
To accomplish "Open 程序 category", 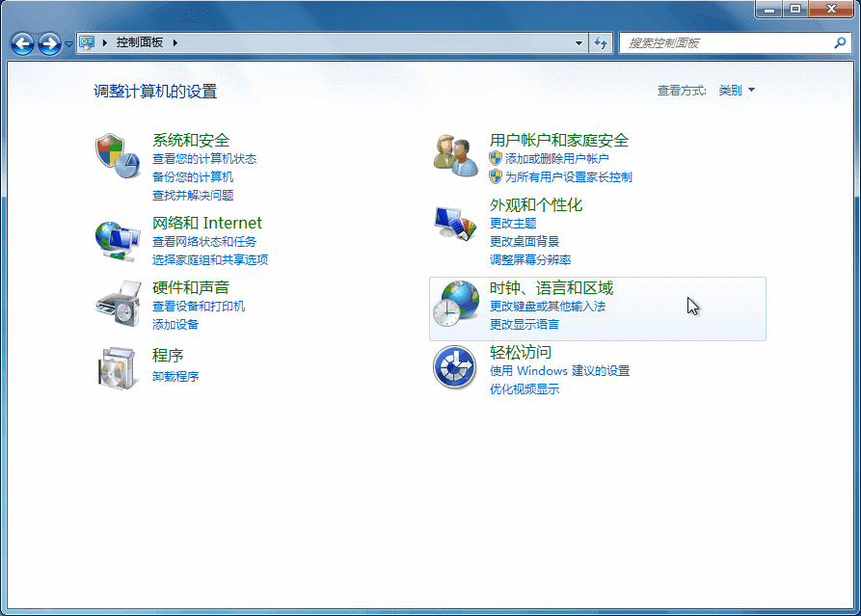I will 168,355.
